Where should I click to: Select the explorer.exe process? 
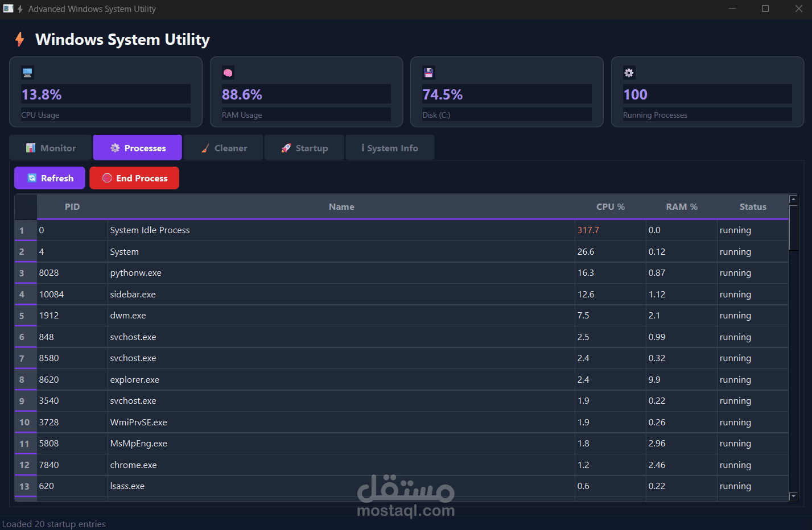pyautogui.click(x=401, y=380)
